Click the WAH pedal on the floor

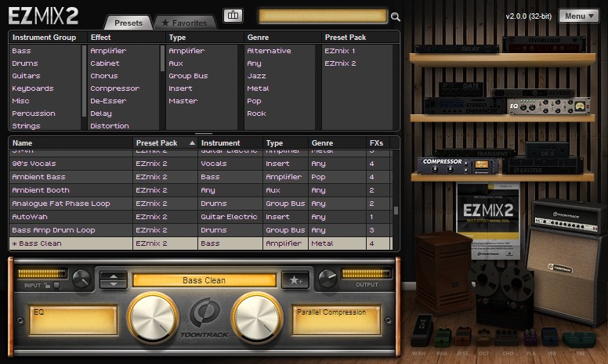tap(421, 330)
